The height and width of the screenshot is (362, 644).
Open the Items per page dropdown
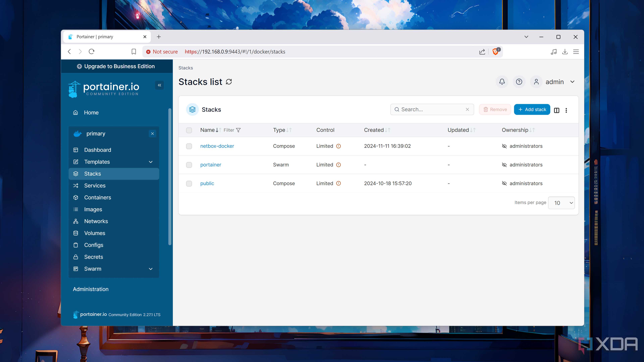tap(561, 203)
